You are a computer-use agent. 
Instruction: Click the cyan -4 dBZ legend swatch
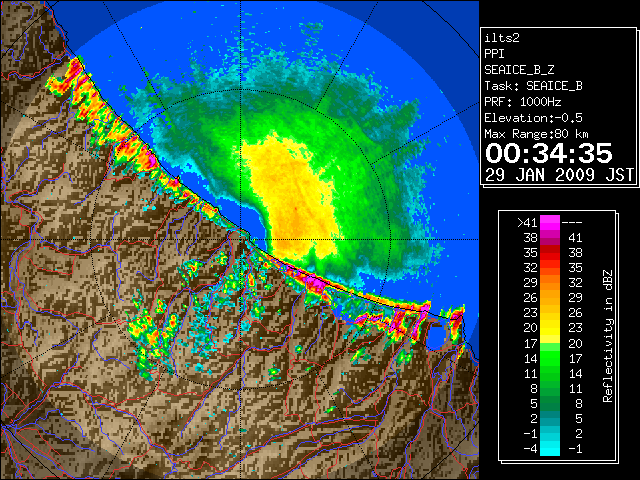click(550, 449)
